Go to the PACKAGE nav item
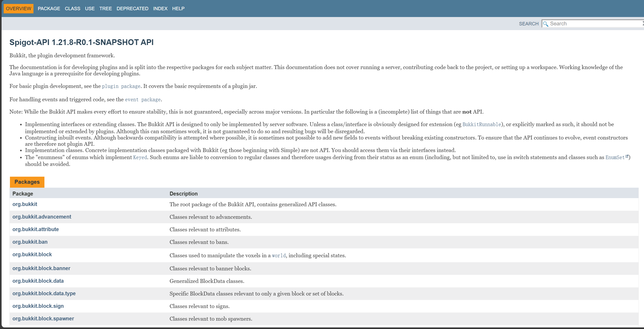Screen dimensions: 644x329 [49, 9]
